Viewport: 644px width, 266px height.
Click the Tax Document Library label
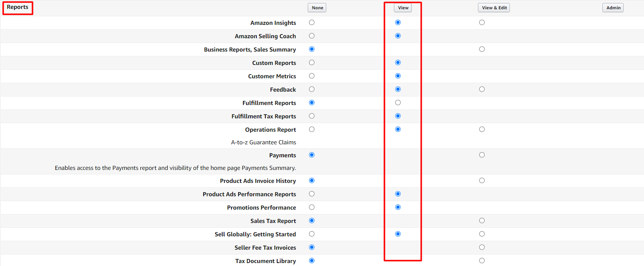coord(266,261)
